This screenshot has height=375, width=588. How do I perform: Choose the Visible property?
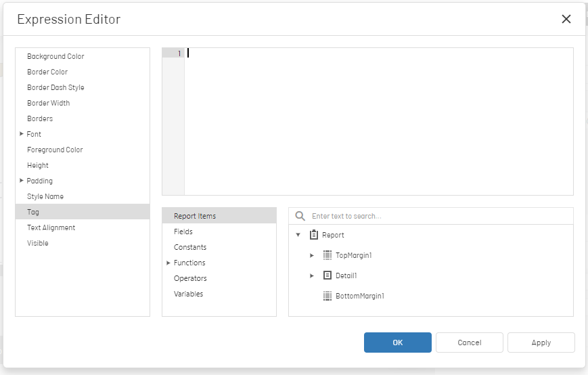83,243
